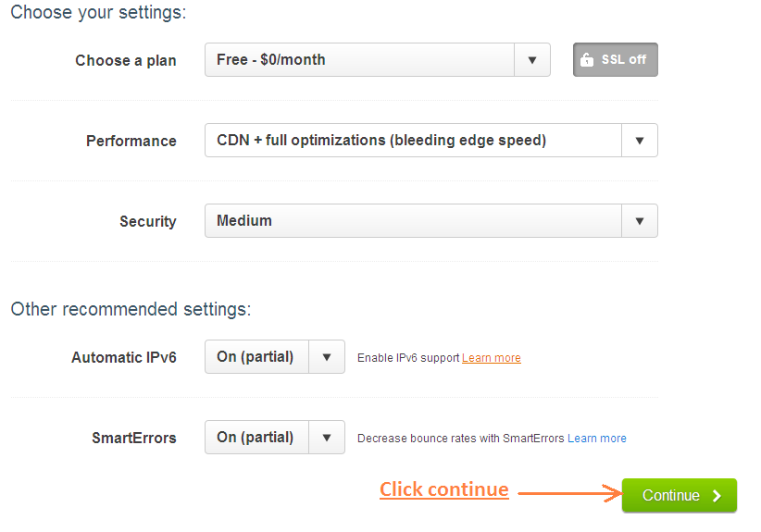This screenshot has height=532, width=761.
Task: Click the SSL off lock icon
Action: [587, 59]
